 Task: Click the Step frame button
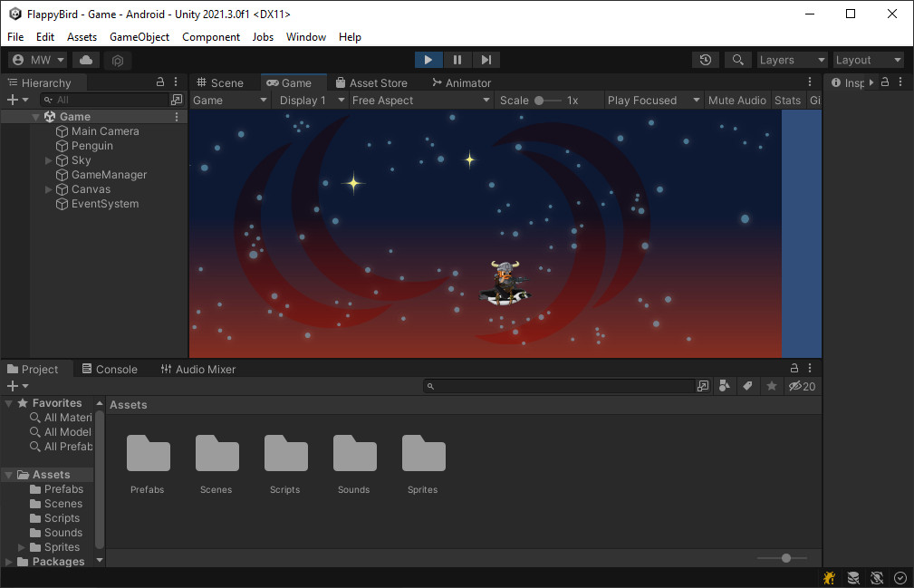[x=486, y=60]
